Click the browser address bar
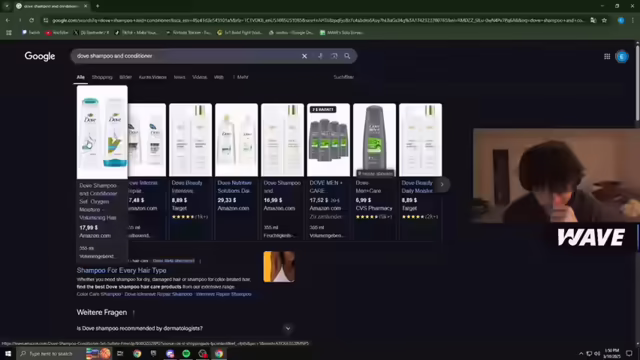This screenshot has height=360, width=640. [x=318, y=20]
